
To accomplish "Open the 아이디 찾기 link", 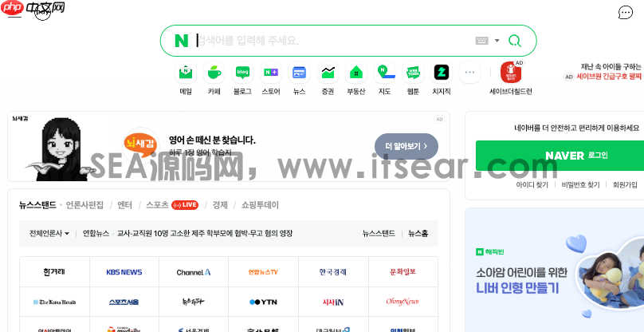I will pyautogui.click(x=532, y=185).
